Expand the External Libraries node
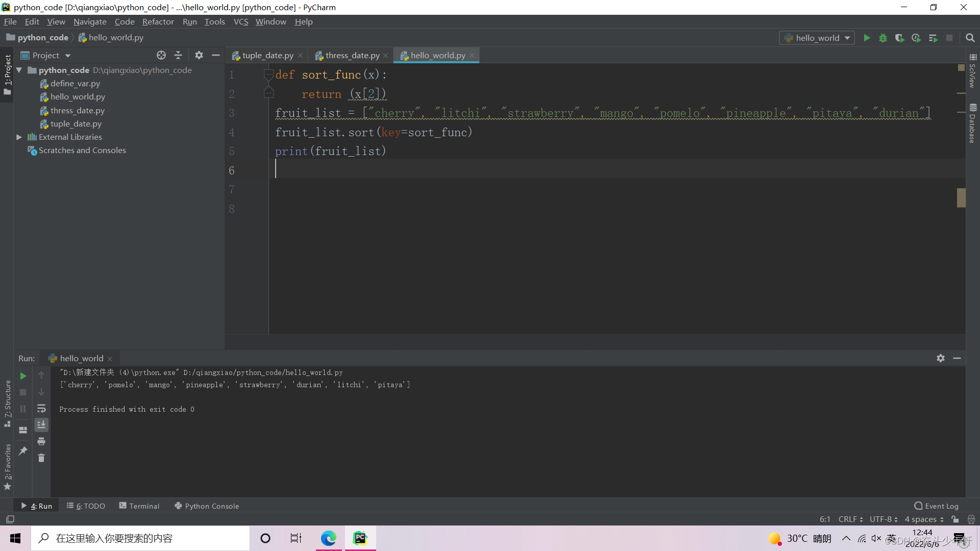Viewport: 980px width, 551px height. [19, 137]
